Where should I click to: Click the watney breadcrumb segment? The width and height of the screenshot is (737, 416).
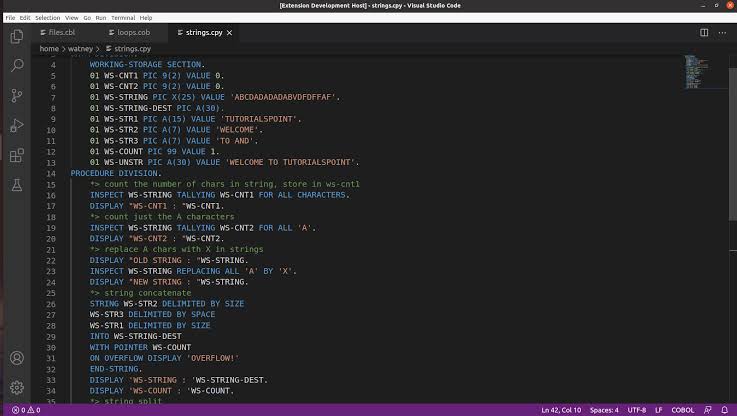click(80, 48)
